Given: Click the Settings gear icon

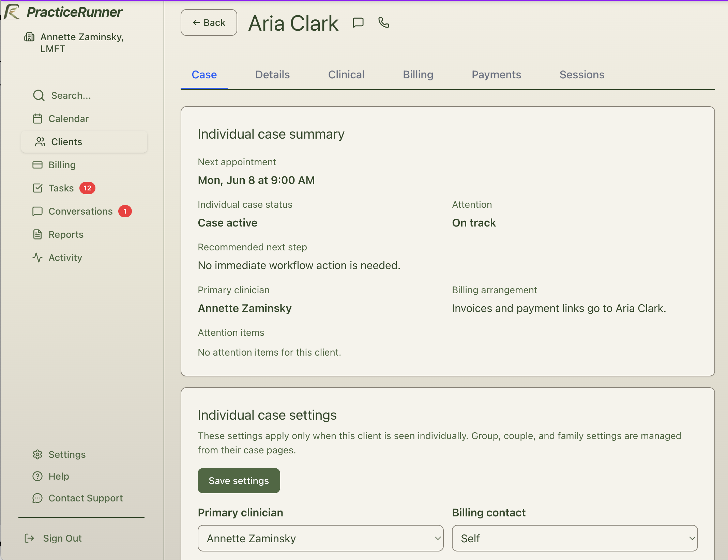Looking at the screenshot, I should click(x=37, y=454).
